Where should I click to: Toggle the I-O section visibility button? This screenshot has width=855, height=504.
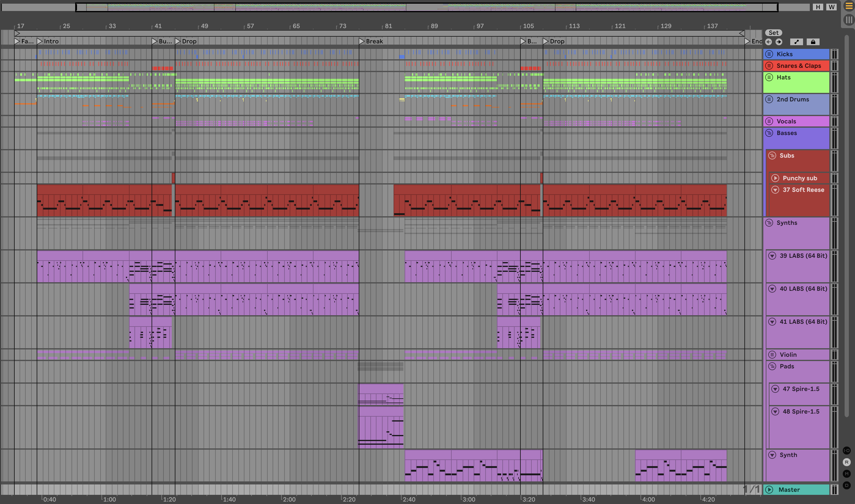tap(846, 451)
